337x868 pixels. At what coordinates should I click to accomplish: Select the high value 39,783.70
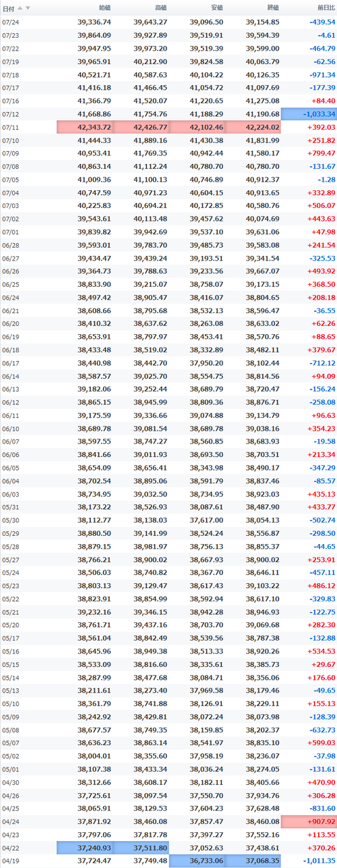[x=150, y=244]
